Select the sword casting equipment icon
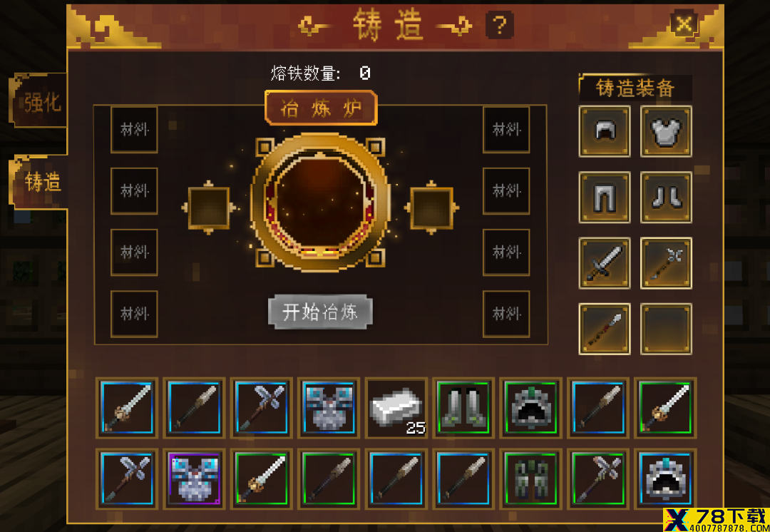The height and width of the screenshot is (532, 770). click(x=605, y=263)
